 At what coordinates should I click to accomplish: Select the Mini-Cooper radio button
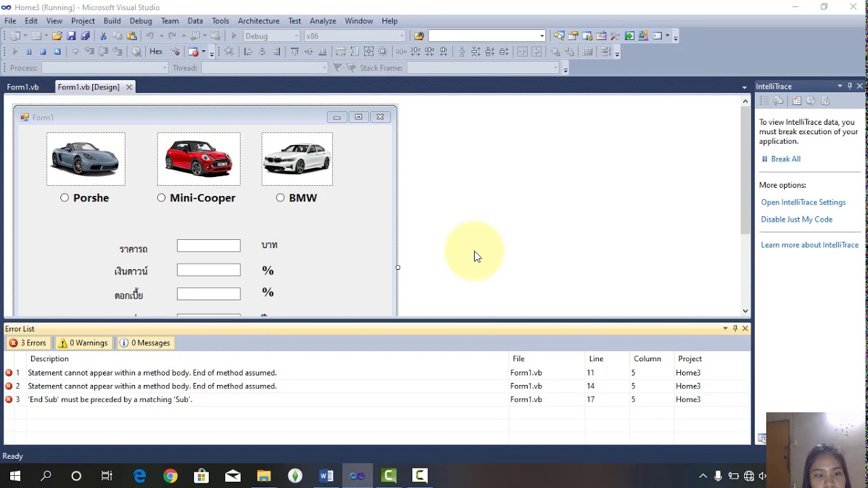[x=161, y=198]
